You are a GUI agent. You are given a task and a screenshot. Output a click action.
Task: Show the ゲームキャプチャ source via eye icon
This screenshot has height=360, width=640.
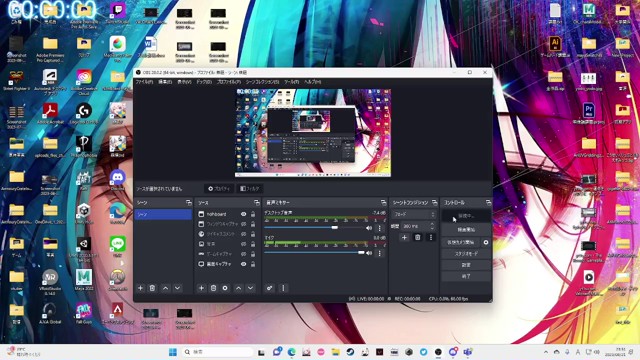point(244,254)
